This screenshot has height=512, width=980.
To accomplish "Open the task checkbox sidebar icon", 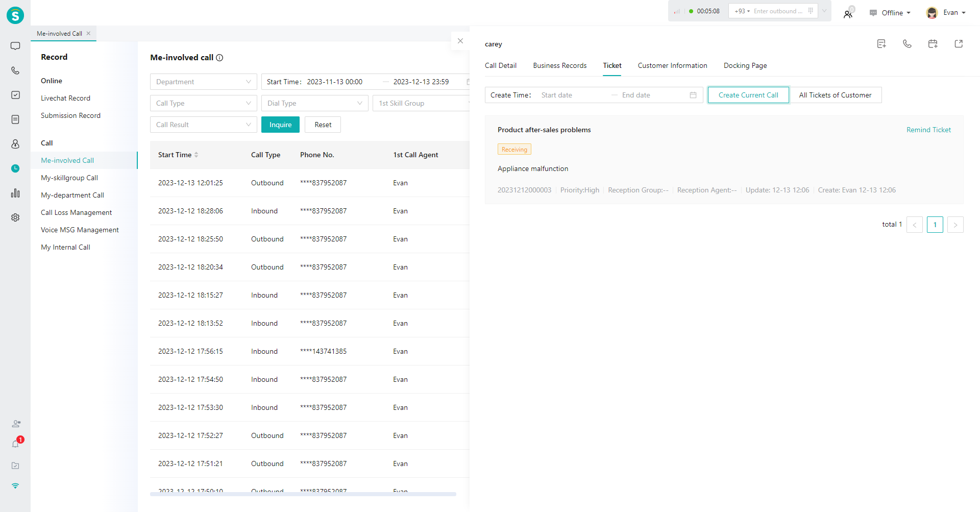I will [15, 95].
